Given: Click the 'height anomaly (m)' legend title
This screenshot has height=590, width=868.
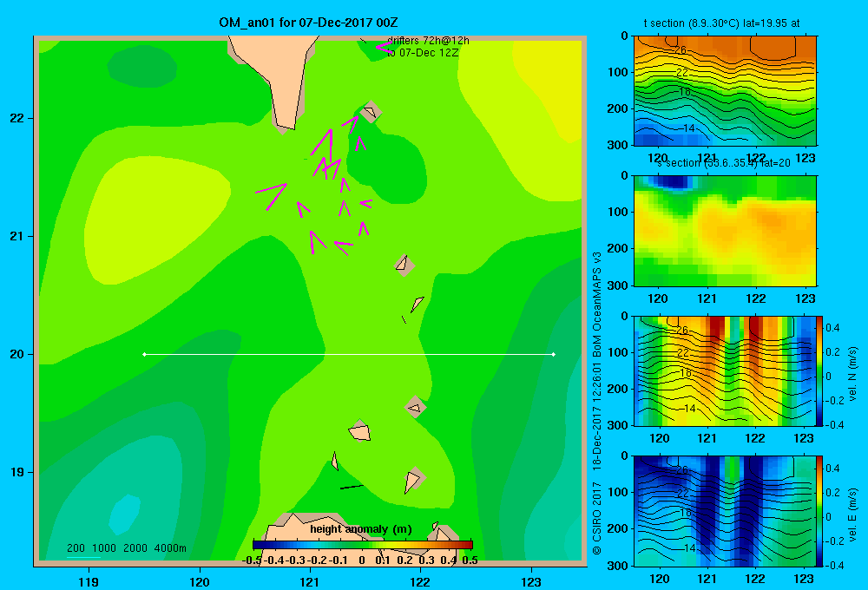Looking at the screenshot, I should click(x=361, y=529).
